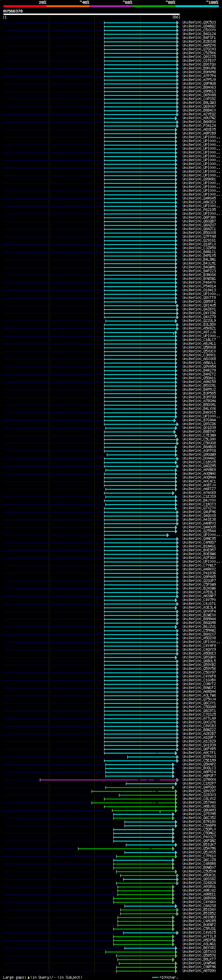Open hit UniRef100_Q94BQ2
222x980 pixels.
(x=199, y=26)
